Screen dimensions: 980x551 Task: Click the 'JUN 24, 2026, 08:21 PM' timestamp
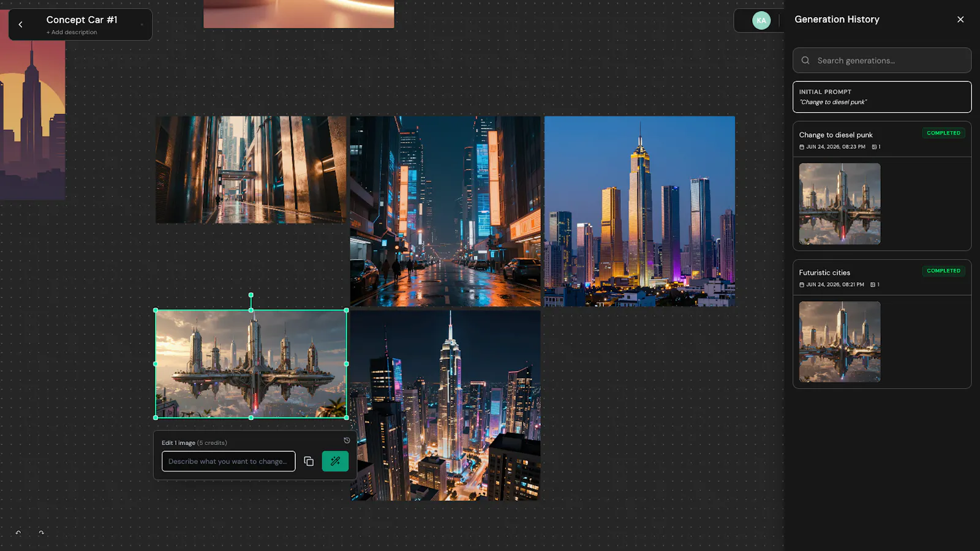835,285
